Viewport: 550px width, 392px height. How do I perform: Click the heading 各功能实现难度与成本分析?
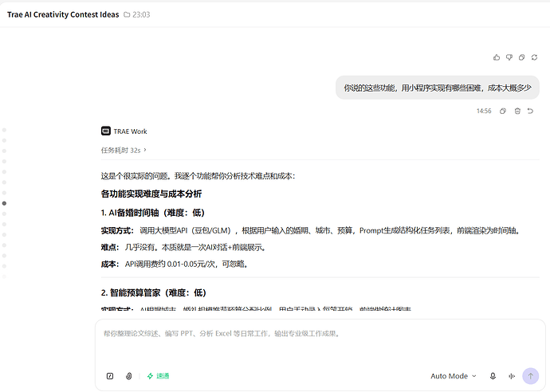pyautogui.click(x=151, y=194)
